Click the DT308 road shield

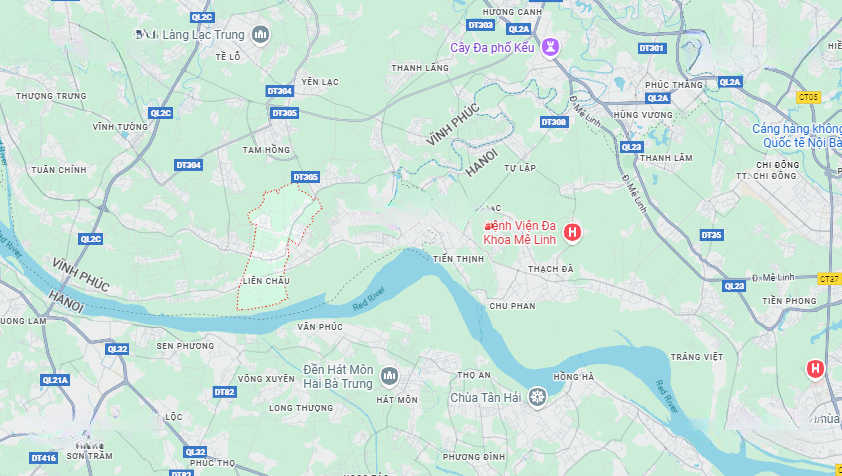click(554, 122)
